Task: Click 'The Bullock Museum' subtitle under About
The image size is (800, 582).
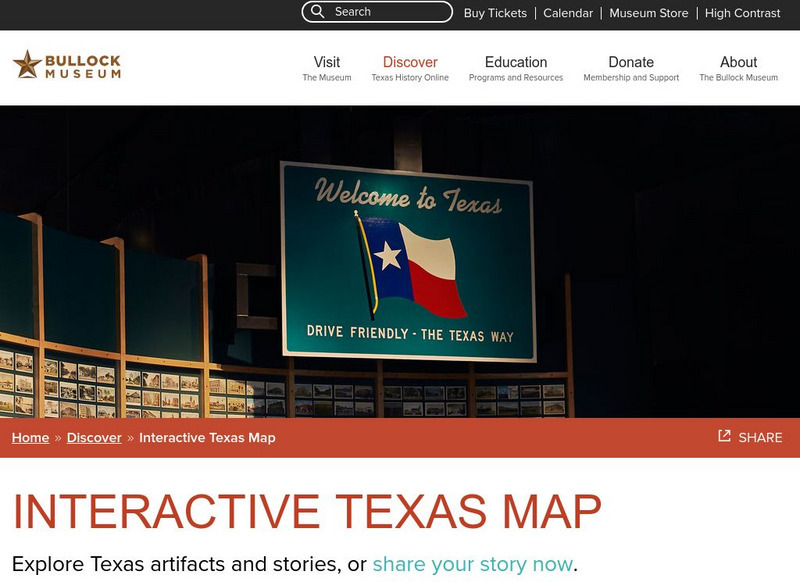Action: click(738, 78)
